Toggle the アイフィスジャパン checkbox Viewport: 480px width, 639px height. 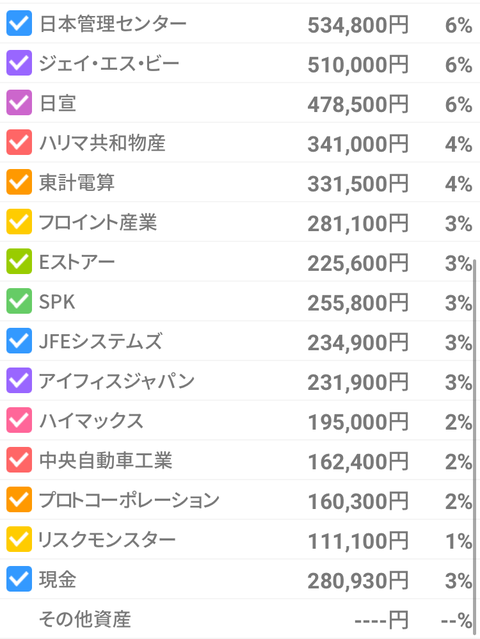(x=19, y=381)
